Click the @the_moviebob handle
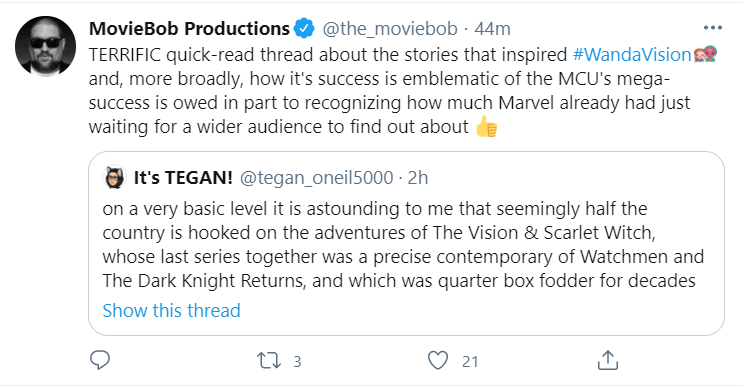The width and height of the screenshot is (744, 388). coord(390,29)
